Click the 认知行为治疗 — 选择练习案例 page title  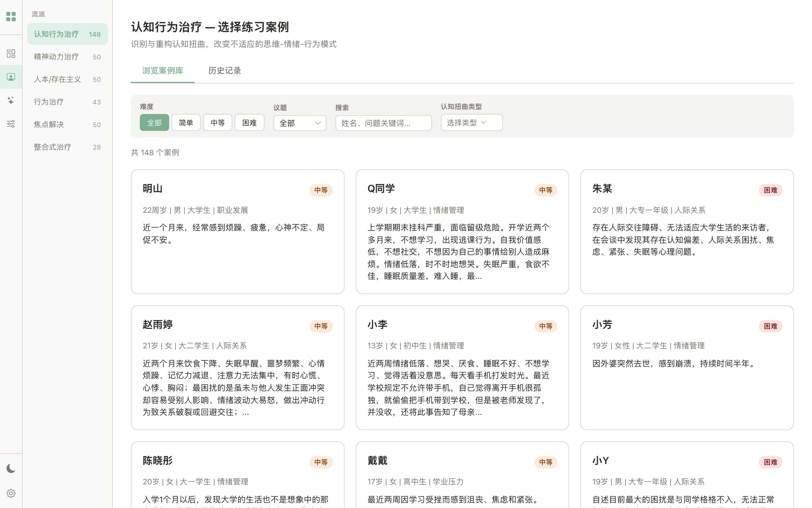pos(210,27)
